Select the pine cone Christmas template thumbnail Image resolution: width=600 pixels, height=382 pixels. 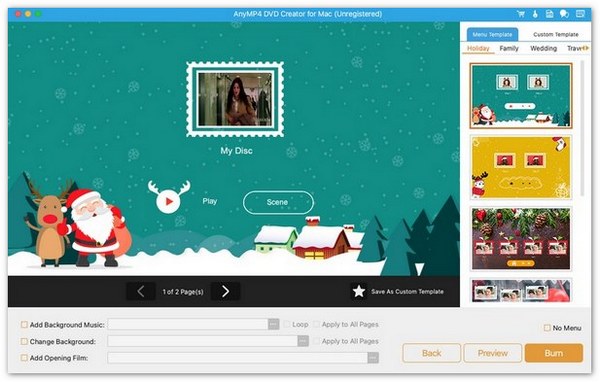tap(521, 238)
